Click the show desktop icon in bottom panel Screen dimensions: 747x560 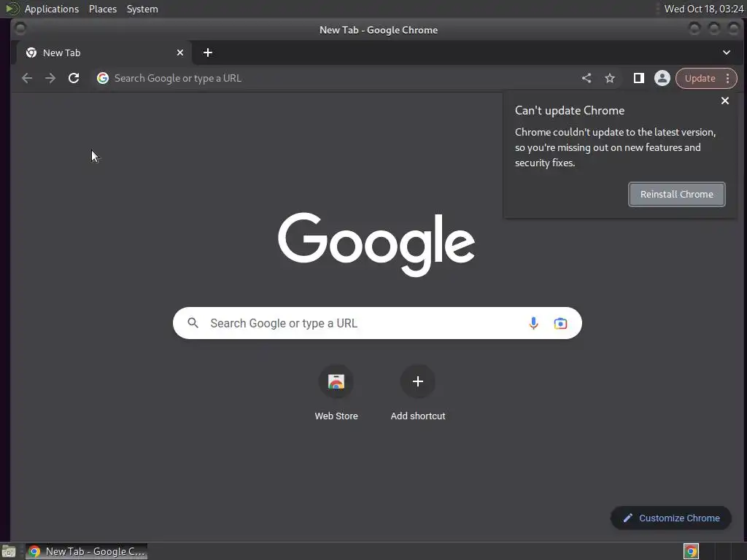click(9, 551)
